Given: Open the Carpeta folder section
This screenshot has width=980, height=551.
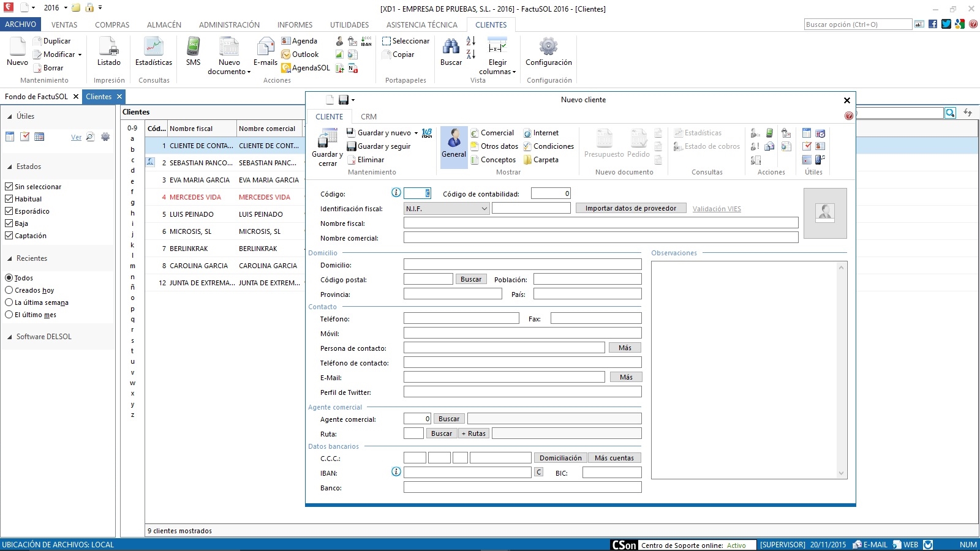Looking at the screenshot, I should click(x=541, y=160).
